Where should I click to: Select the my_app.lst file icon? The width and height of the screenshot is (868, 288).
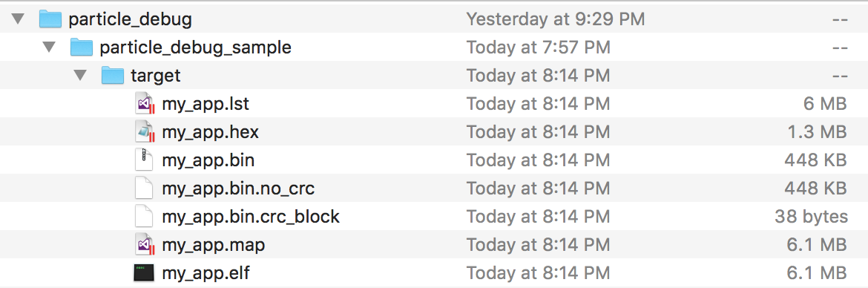(x=144, y=104)
